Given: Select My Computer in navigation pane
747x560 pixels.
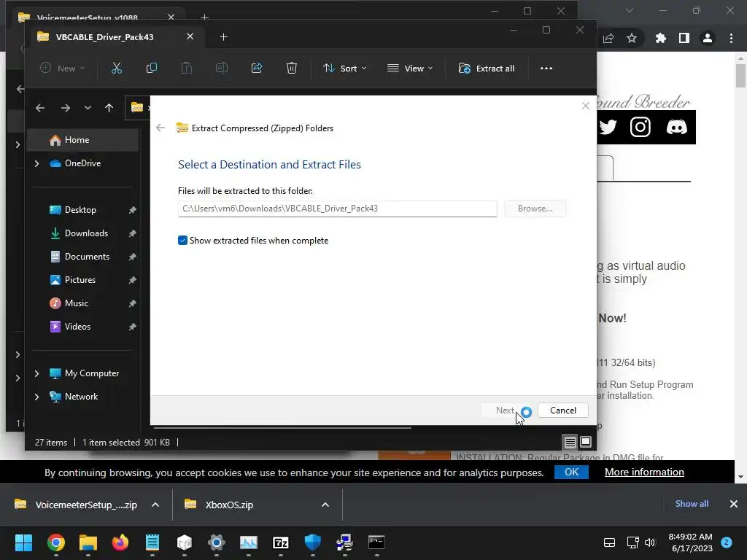Looking at the screenshot, I should tap(91, 373).
